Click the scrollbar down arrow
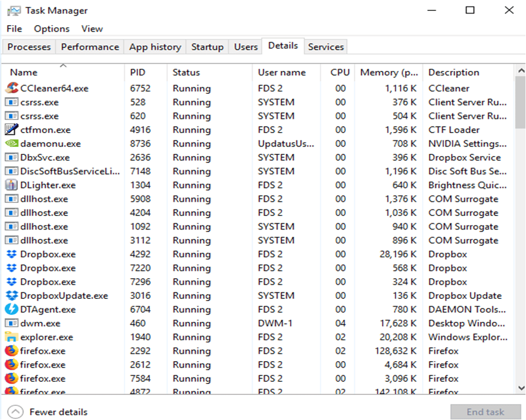 (x=521, y=388)
